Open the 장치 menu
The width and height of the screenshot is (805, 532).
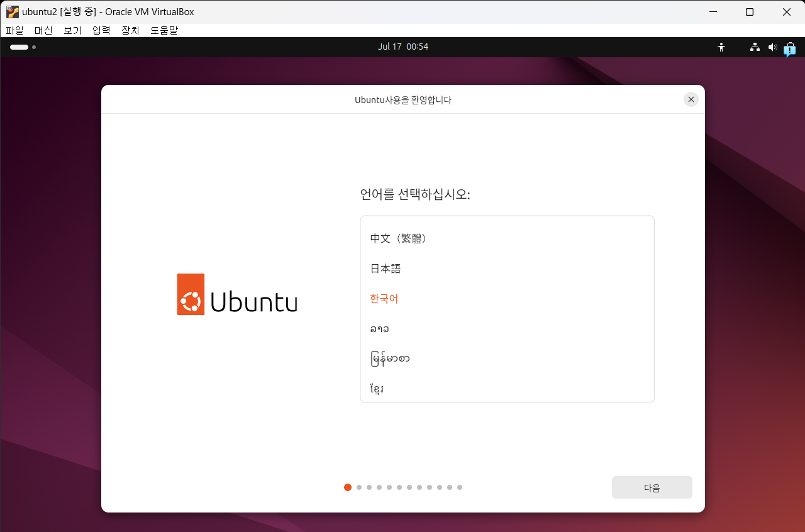pyautogui.click(x=130, y=30)
